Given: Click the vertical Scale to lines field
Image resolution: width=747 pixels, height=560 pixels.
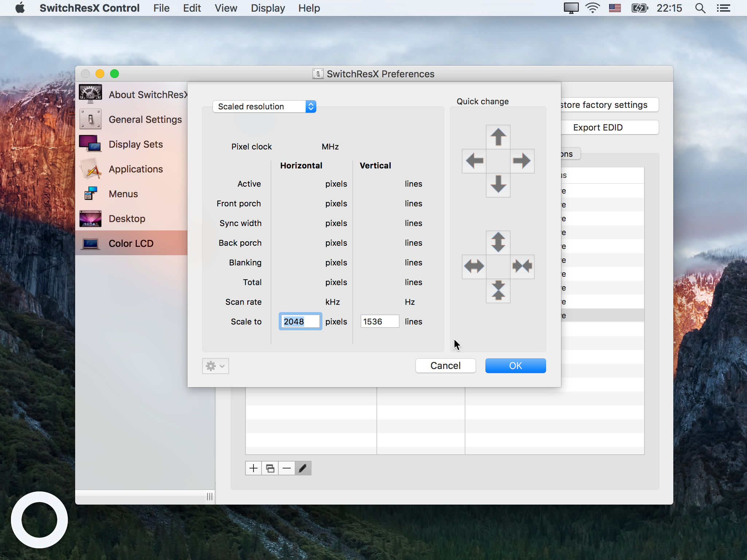Looking at the screenshot, I should coord(380,321).
